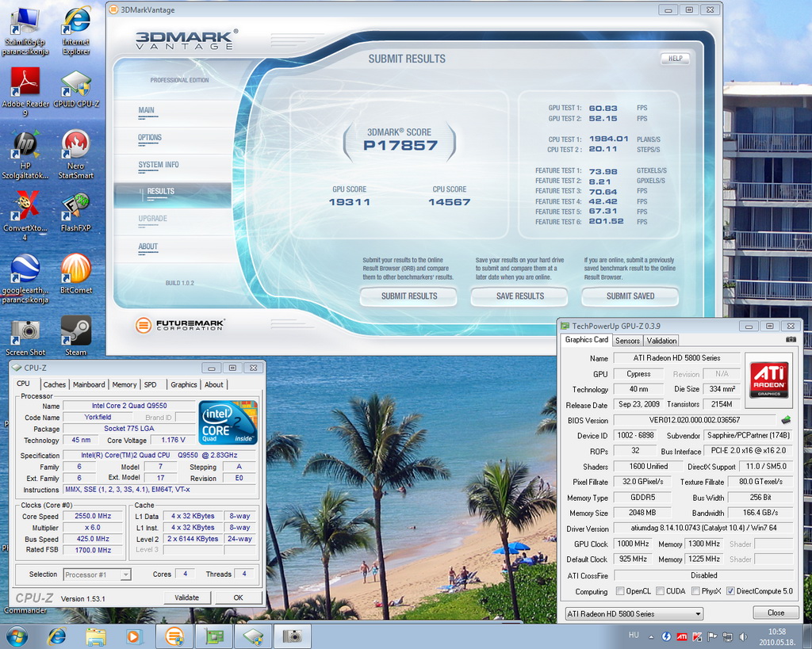
Task: Open MAIN in the 3DMark Vantage menu
Action: click(x=146, y=110)
